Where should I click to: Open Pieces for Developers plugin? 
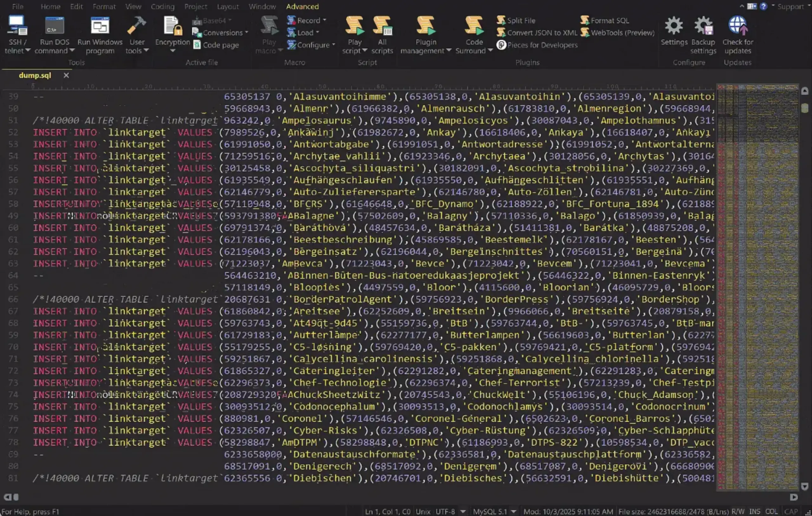(x=537, y=44)
